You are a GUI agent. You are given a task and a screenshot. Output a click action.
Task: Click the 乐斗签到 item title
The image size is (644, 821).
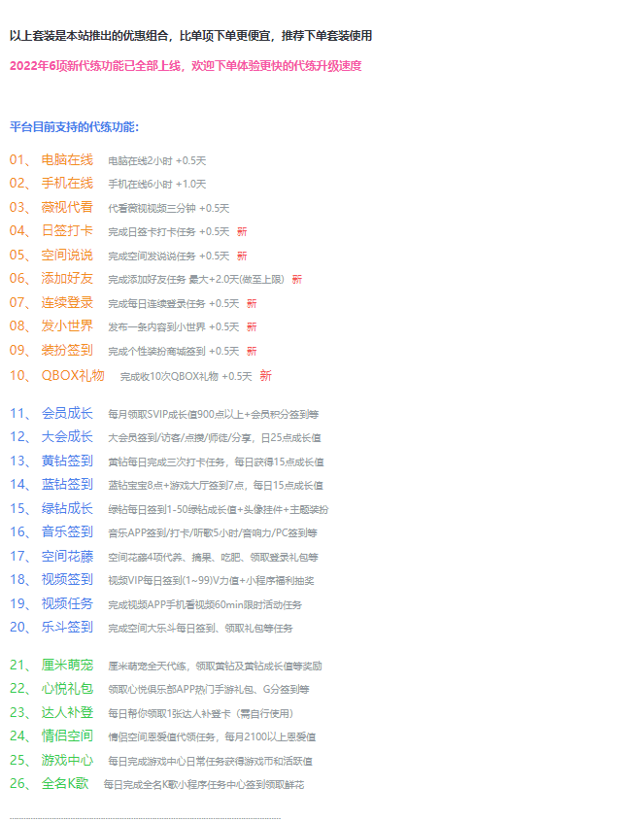click(x=67, y=628)
